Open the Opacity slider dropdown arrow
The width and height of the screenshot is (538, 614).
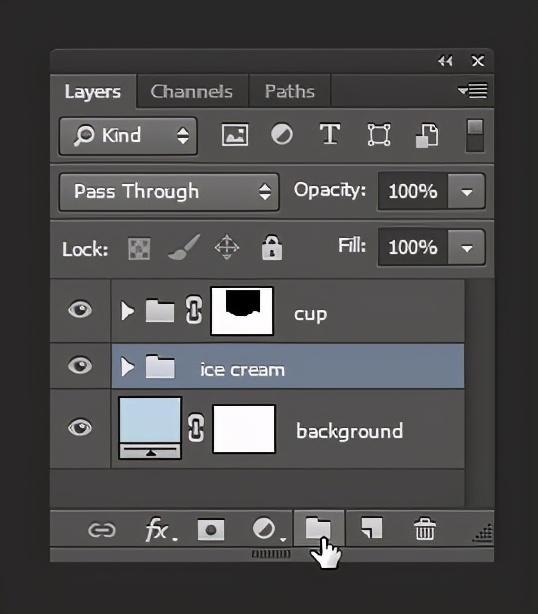coord(466,191)
